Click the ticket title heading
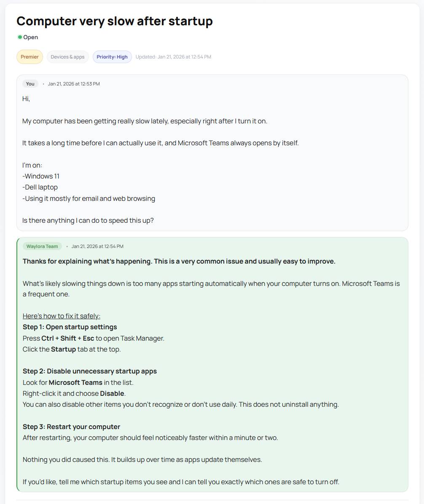Screen dimensions: 424x504 click(x=114, y=21)
